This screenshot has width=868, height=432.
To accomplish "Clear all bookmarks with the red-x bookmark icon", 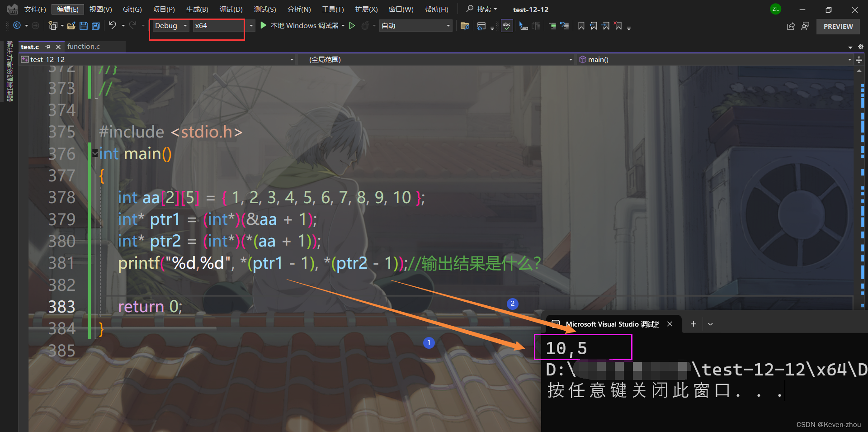I will coord(618,26).
